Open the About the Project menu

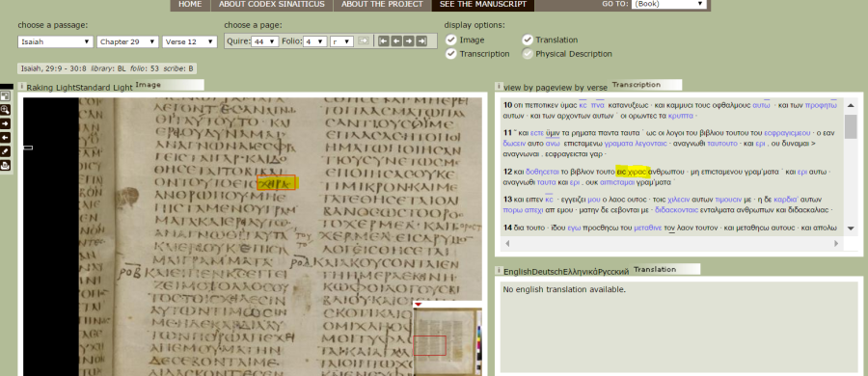coord(382,5)
